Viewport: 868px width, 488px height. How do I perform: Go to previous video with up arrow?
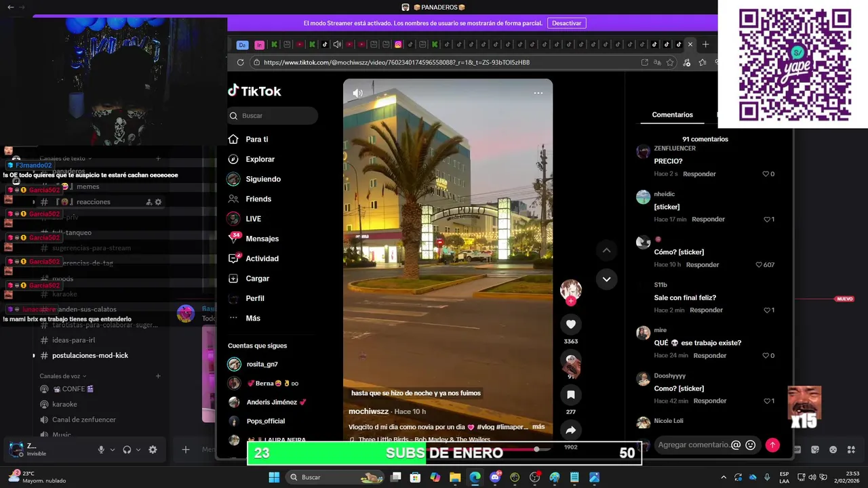point(606,250)
